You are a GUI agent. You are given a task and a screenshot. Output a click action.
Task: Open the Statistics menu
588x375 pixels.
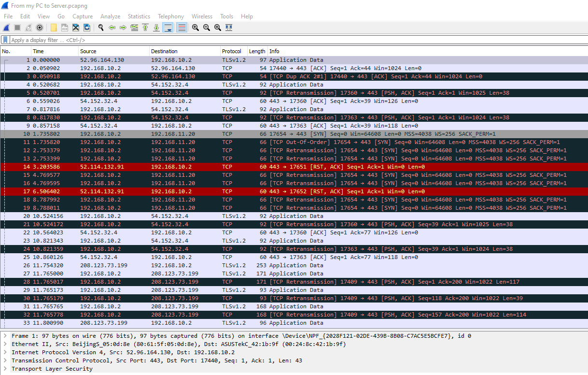[139, 16]
